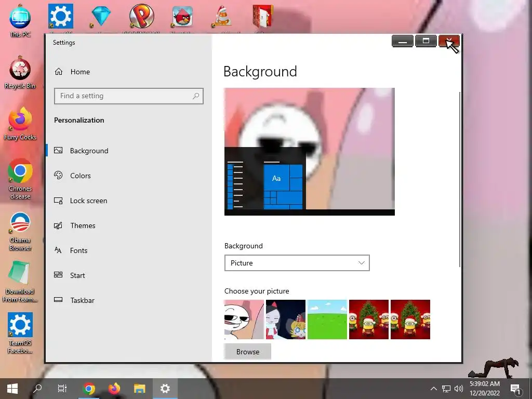Click the Settings gear on the taskbar

click(x=165, y=389)
